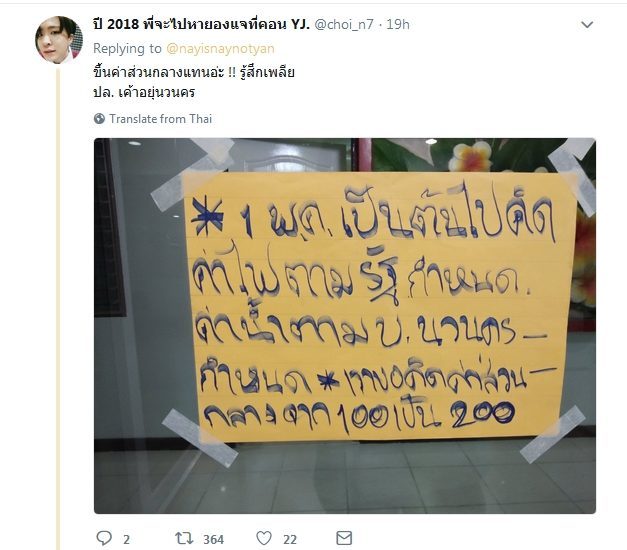
Task: Enlarge the yellow handwritten sign photo
Action: (x=345, y=326)
